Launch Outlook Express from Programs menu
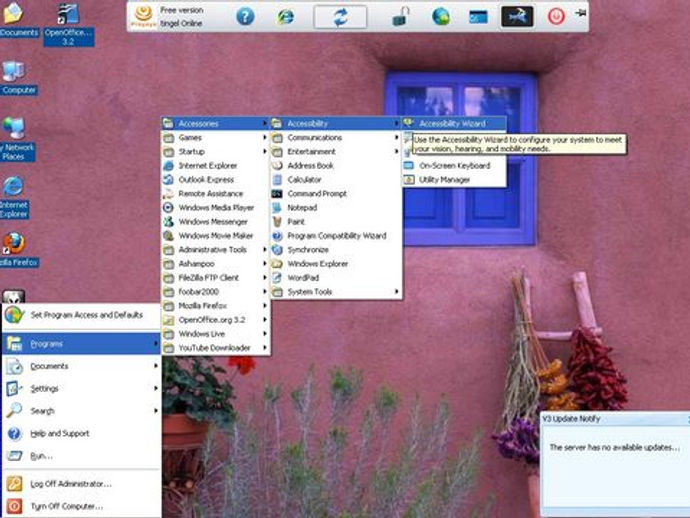 tap(215, 180)
